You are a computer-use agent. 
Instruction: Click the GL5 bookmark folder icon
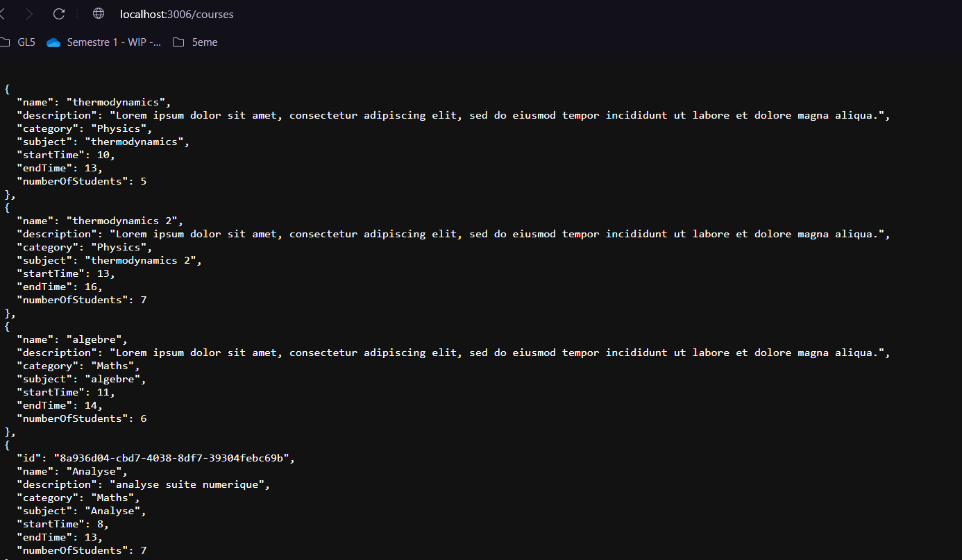tap(6, 42)
